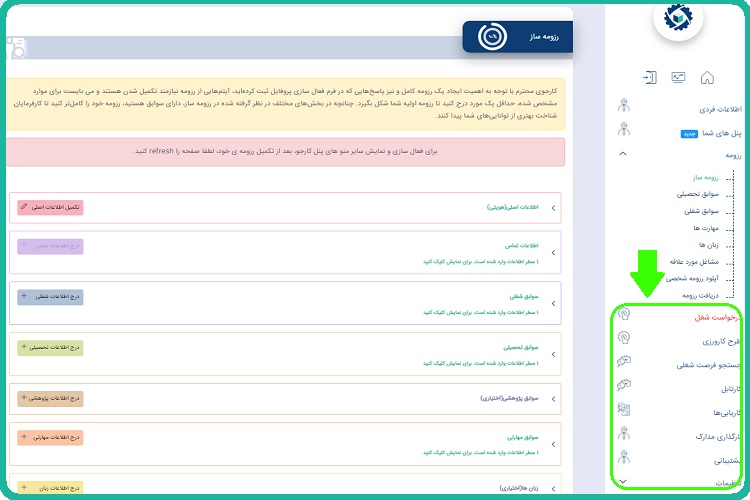The width and height of the screenshot is (750, 500).
Task: Open اطلاعات فردی person icon
Action: (624, 105)
